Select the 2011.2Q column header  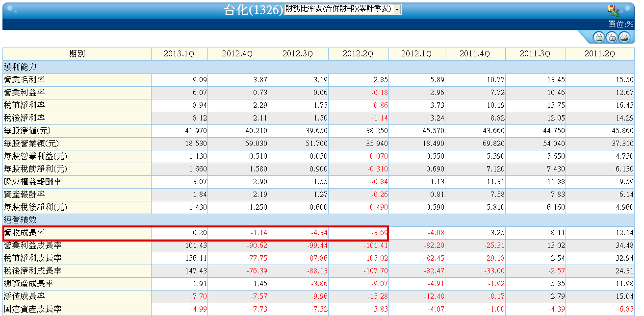600,54
